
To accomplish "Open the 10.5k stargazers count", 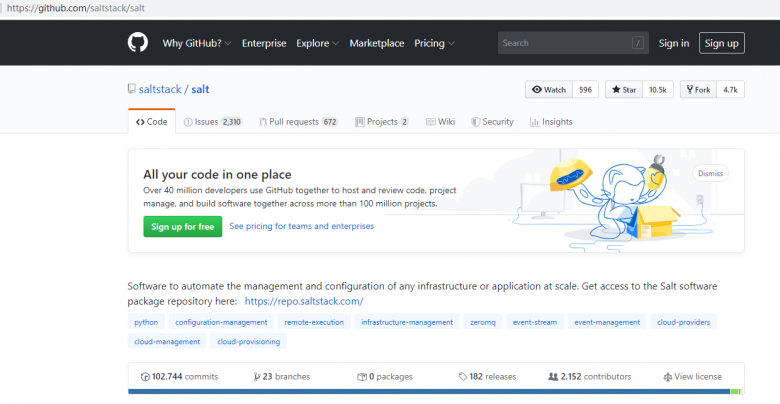I will click(x=658, y=90).
